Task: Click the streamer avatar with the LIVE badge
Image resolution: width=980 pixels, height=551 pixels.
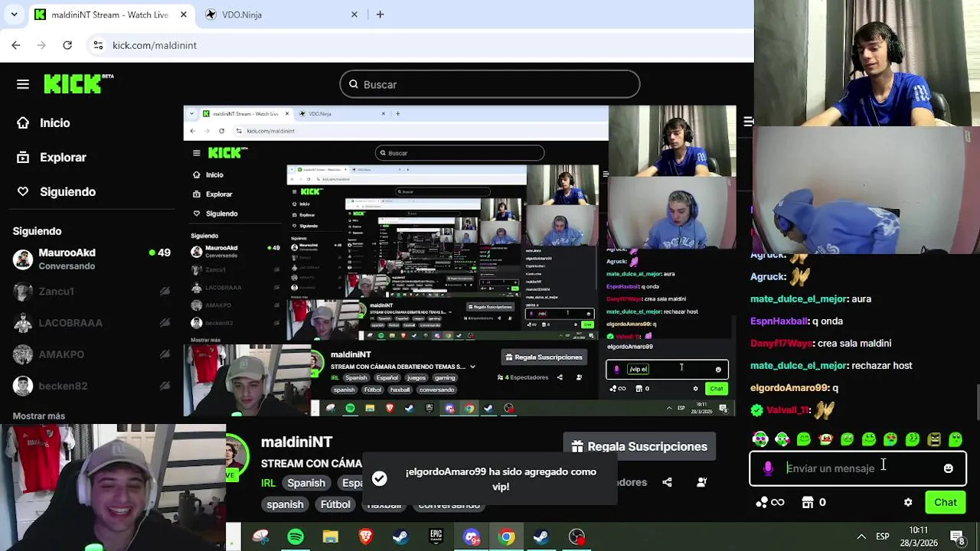Action: [238, 457]
